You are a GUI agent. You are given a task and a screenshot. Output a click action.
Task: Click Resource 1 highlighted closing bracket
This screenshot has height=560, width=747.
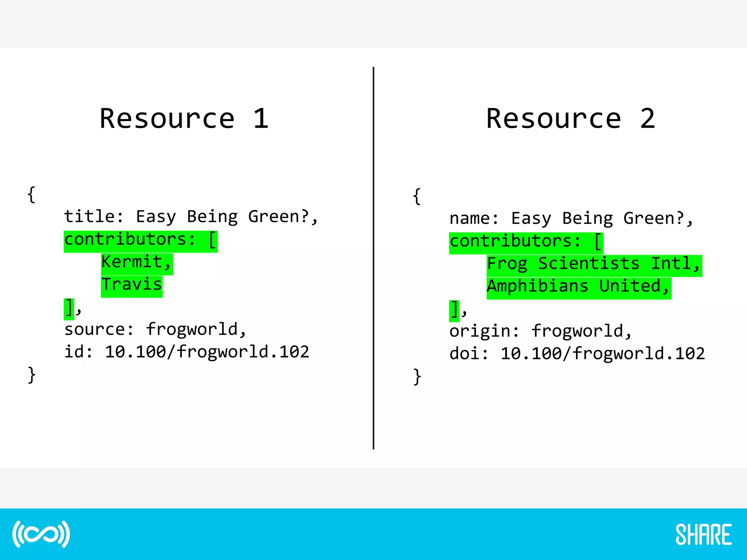(69, 308)
